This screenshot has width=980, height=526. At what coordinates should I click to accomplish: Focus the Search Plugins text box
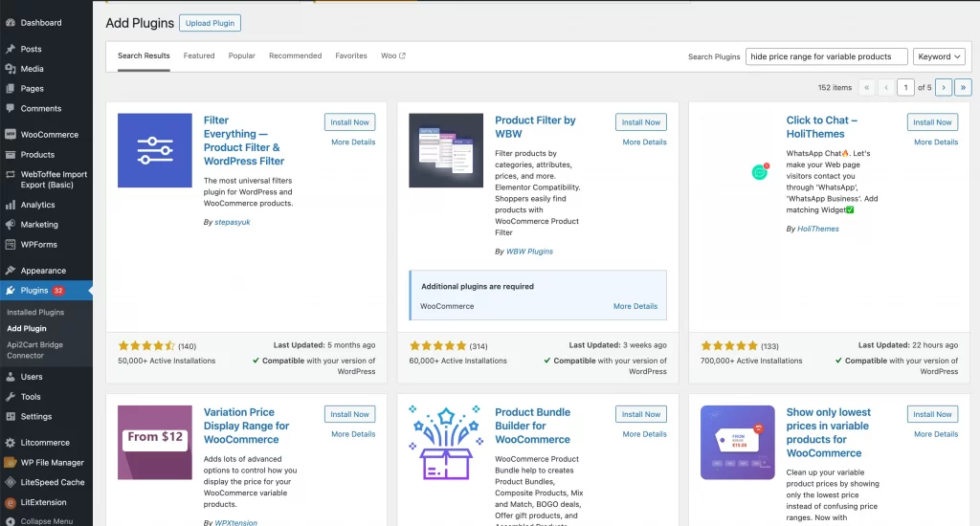click(826, 56)
